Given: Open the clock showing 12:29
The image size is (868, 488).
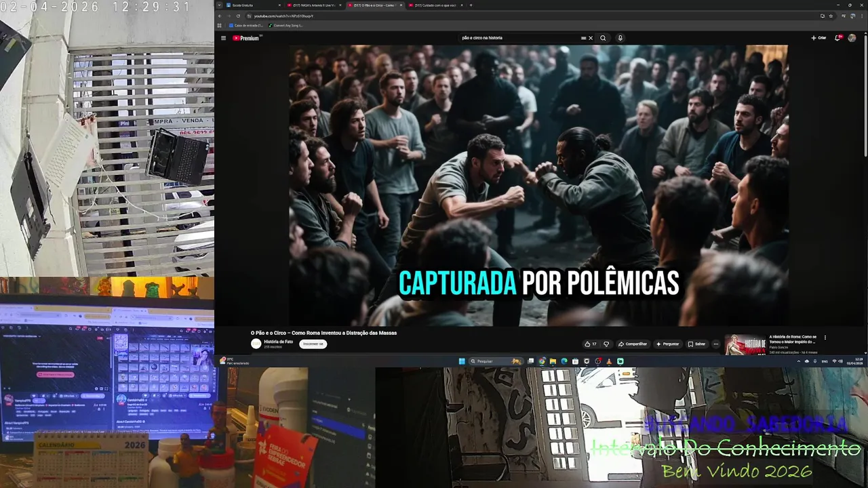Looking at the screenshot, I should pos(854,361).
